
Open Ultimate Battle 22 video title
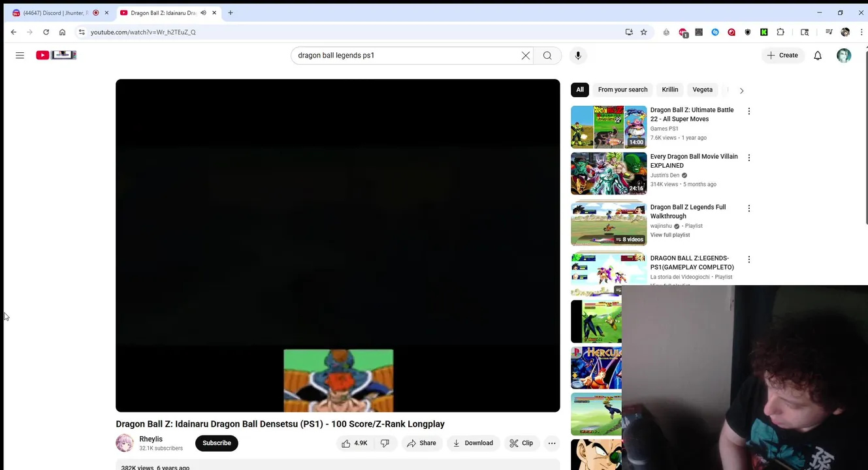pyautogui.click(x=692, y=115)
